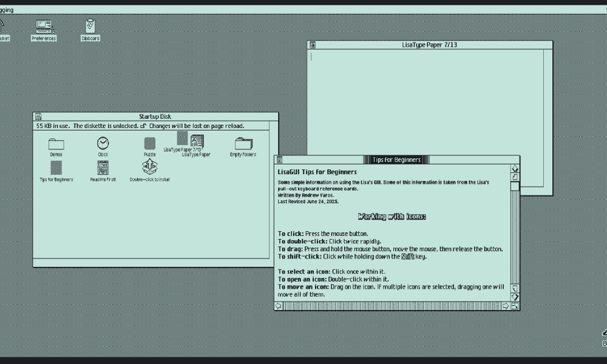
Task: Click the Tips for Beginners window title bar
Action: tap(397, 160)
